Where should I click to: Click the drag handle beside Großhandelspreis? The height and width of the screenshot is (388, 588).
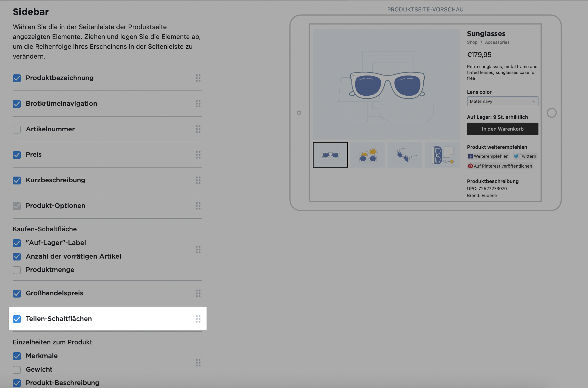click(x=198, y=293)
